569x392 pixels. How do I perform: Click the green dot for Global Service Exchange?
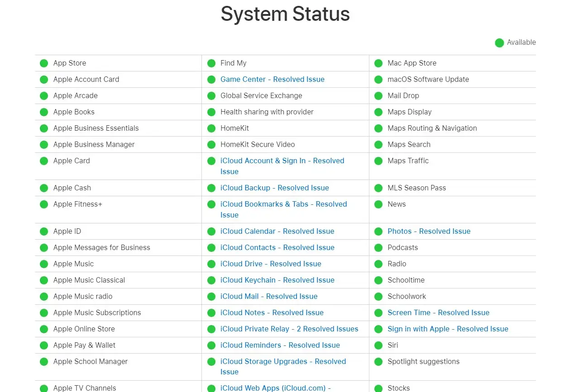(211, 96)
